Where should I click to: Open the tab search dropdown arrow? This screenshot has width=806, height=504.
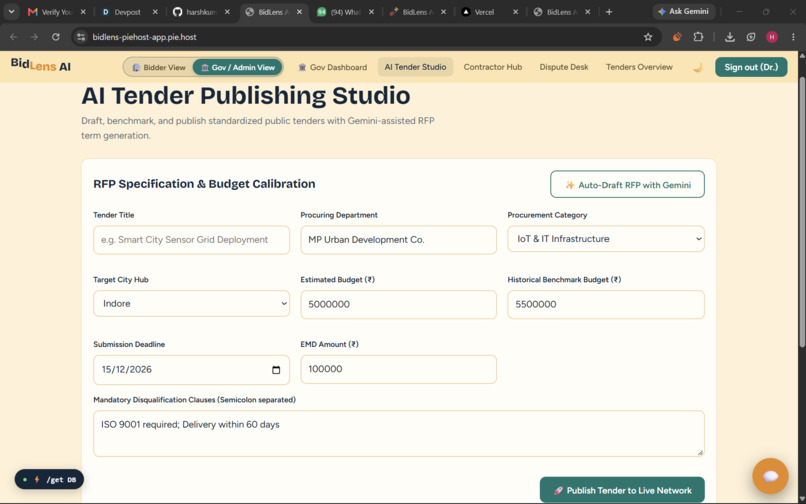click(11, 11)
